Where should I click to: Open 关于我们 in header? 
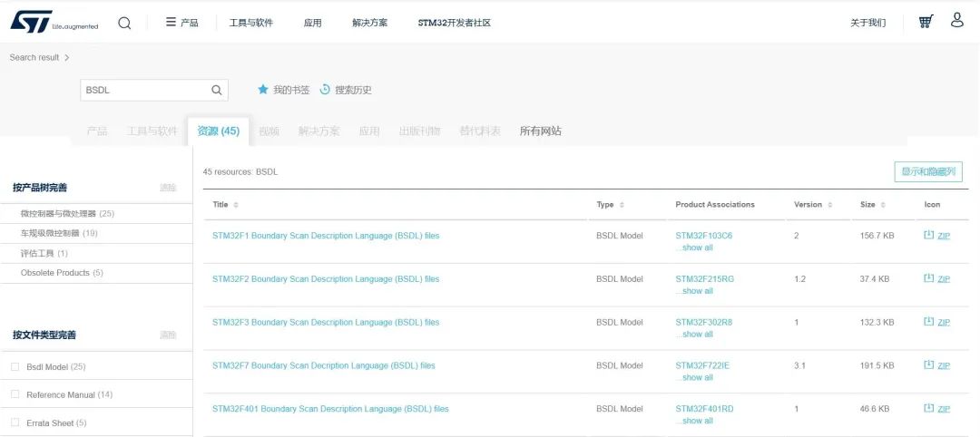pyautogui.click(x=868, y=23)
